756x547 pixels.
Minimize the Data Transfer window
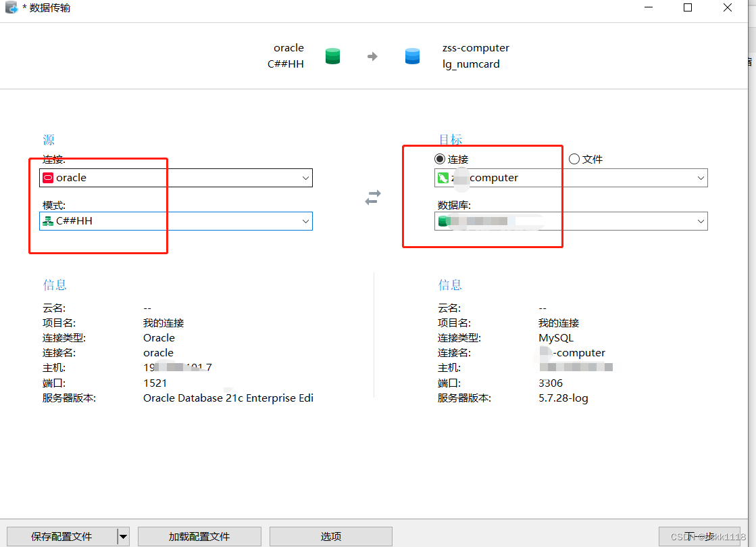click(x=649, y=7)
